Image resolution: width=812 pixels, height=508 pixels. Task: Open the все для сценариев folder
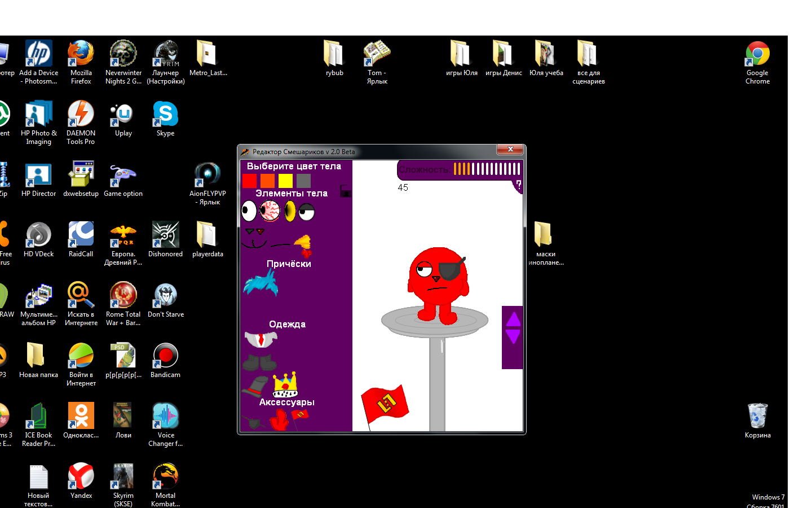coord(588,62)
